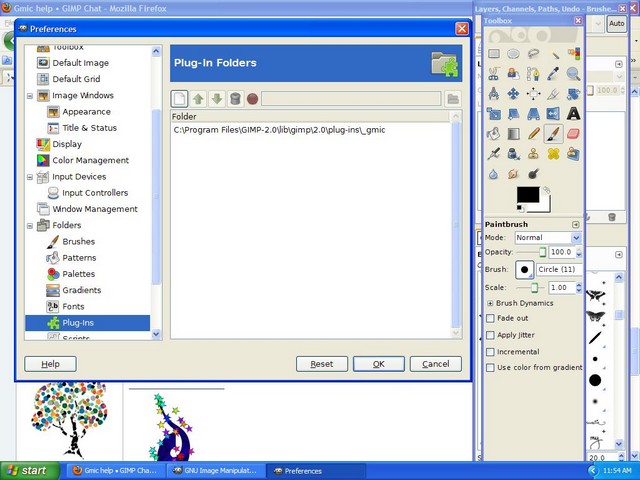Select the Ellipse Select tool
The width and height of the screenshot is (640, 480).
pos(513,53)
